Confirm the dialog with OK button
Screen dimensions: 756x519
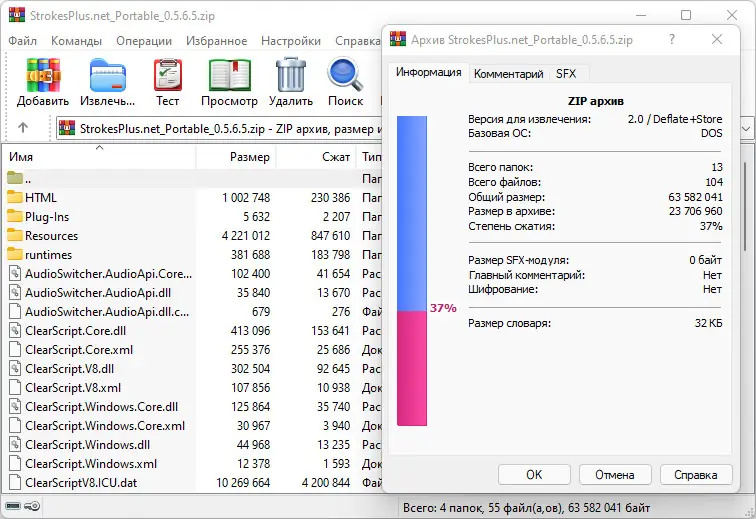coord(534,475)
